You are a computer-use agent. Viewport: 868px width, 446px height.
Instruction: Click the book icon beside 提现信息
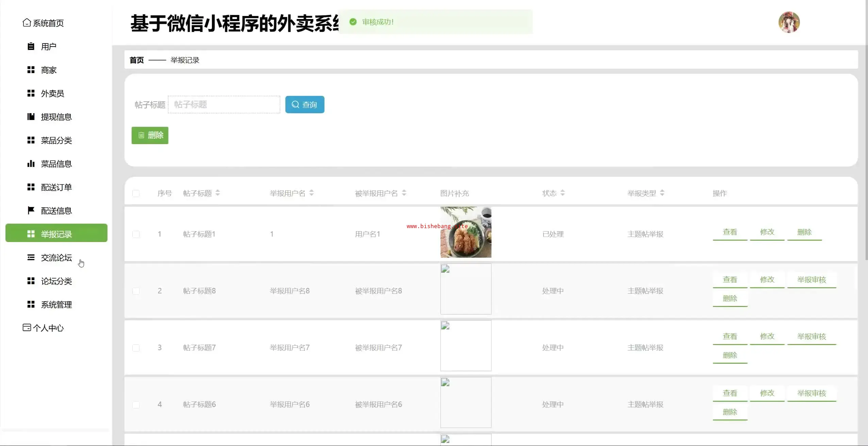click(31, 117)
